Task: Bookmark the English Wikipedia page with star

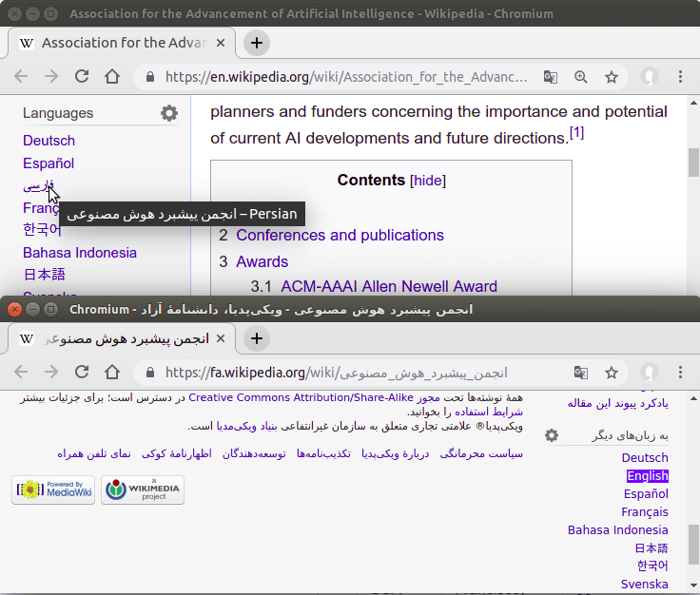Action: pyautogui.click(x=612, y=77)
